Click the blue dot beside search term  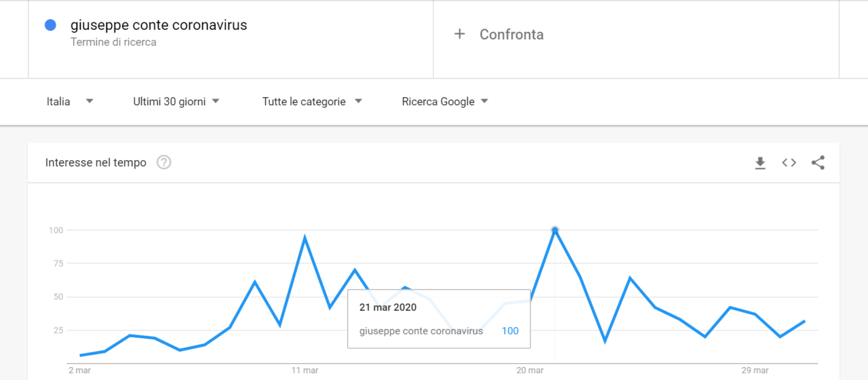click(x=50, y=25)
